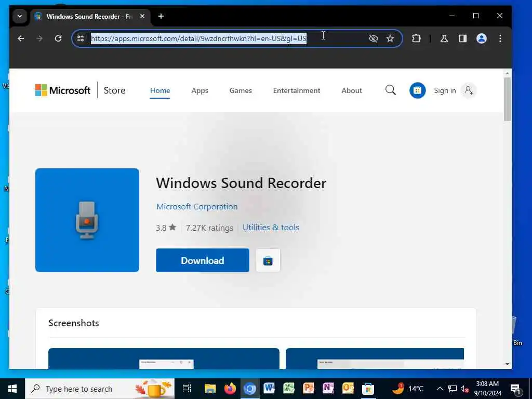This screenshot has width=532, height=399.
Task: Open the first screenshot thumbnail
Action: point(164,358)
